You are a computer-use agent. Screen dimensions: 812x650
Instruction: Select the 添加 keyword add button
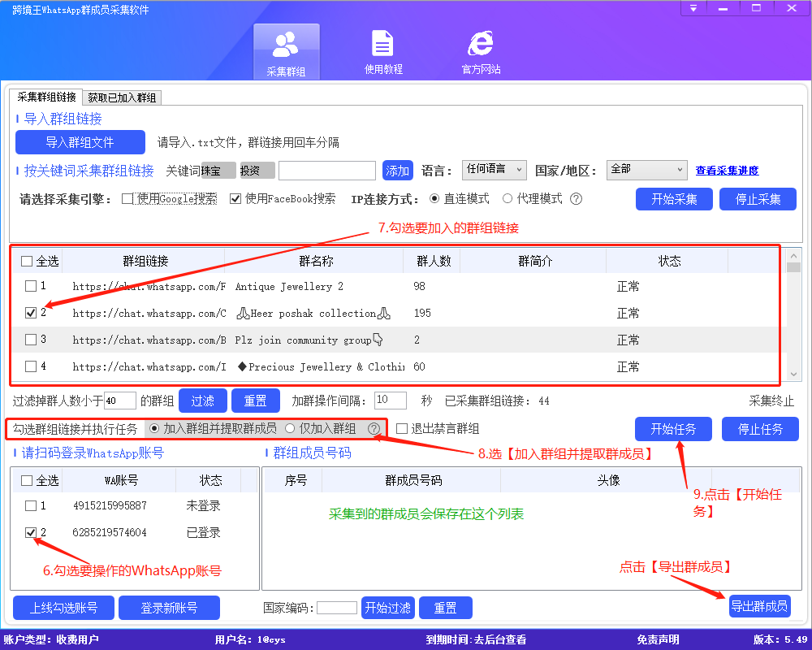tap(398, 170)
